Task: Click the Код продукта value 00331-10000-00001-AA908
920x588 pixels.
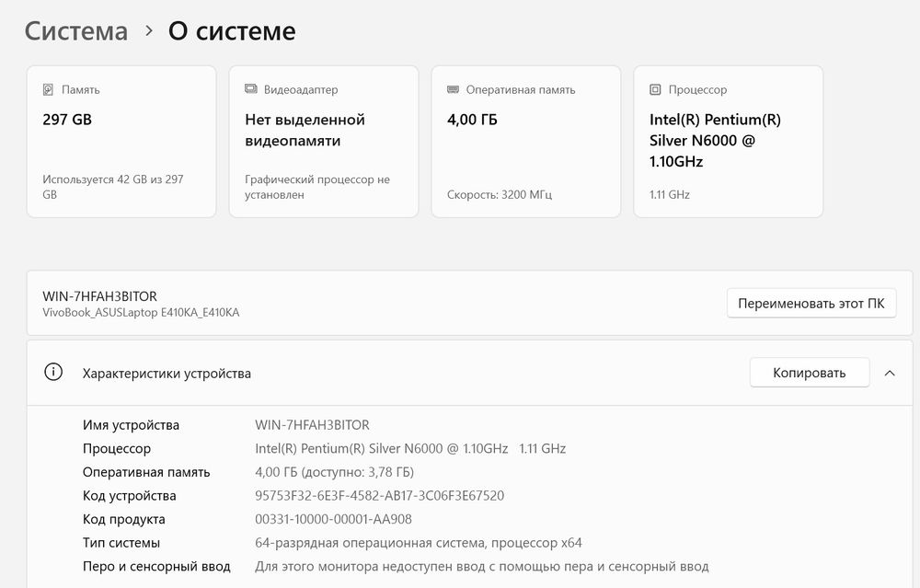Action: pos(333,520)
